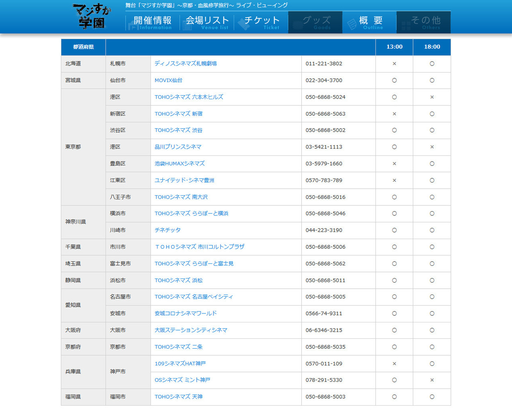
Task: Click the 愛知県 prefecture cell
Action: tap(83, 305)
